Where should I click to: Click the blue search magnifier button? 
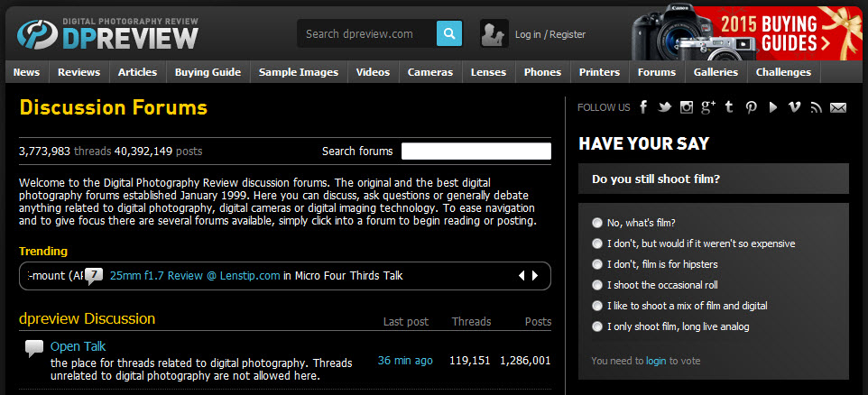click(449, 33)
